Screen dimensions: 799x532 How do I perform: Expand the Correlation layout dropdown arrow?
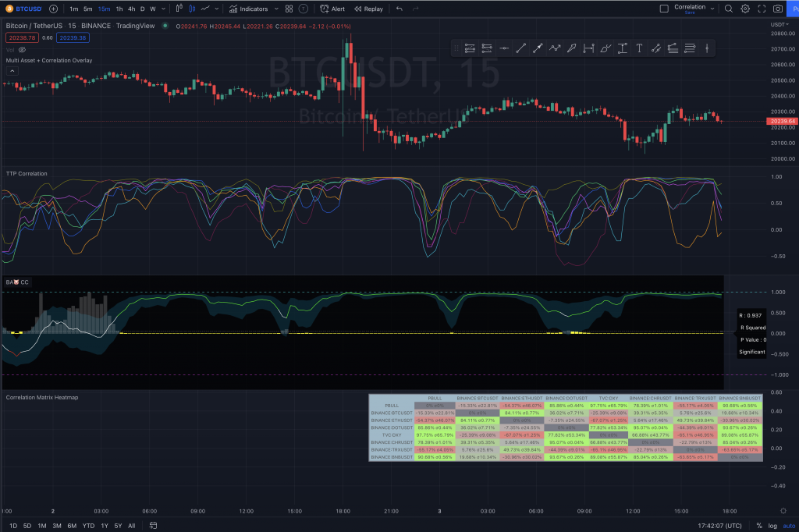click(712, 9)
